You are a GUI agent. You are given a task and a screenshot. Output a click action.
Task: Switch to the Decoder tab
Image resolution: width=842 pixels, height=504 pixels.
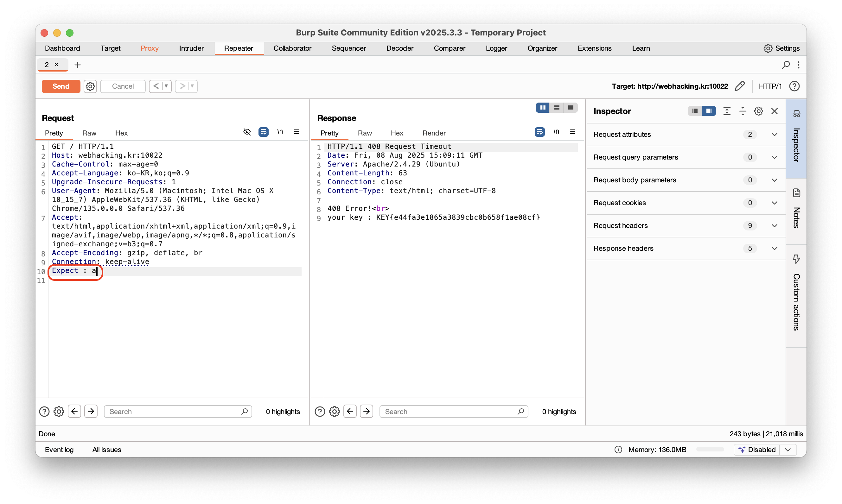point(399,48)
